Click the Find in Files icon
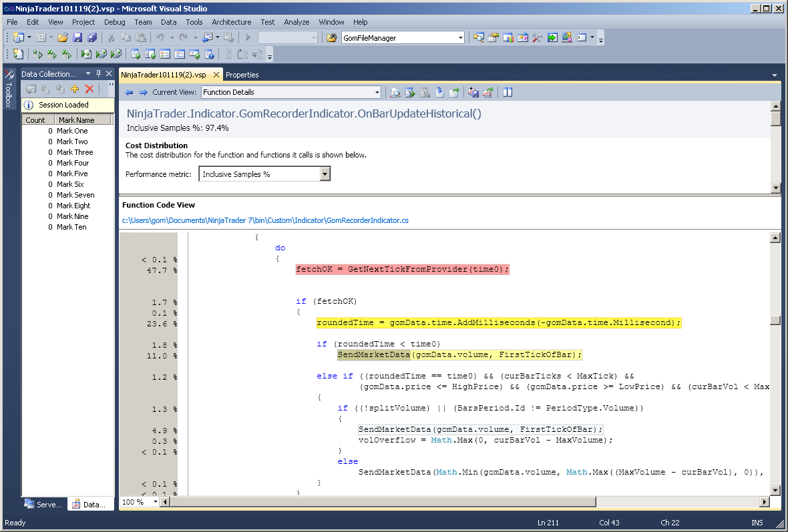 pos(331,37)
